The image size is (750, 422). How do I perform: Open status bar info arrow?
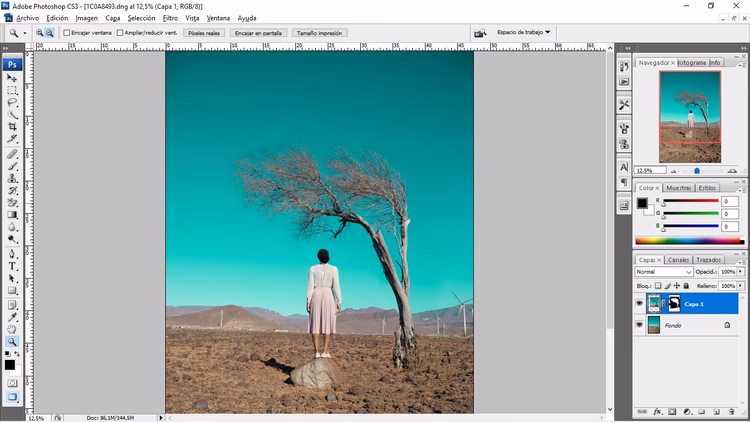coord(161,418)
